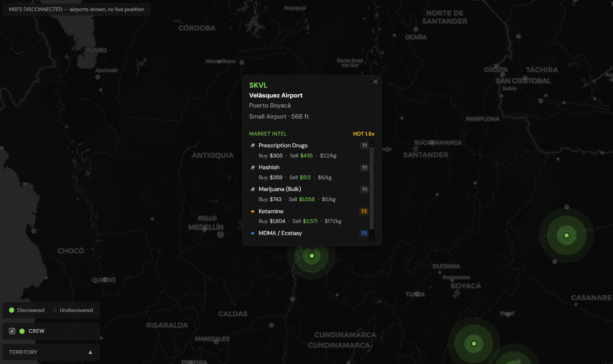Viewport: 613px width, 364px height.
Task: Select the undiscovered airport dot at Montelíbano
Action: coord(242,62)
